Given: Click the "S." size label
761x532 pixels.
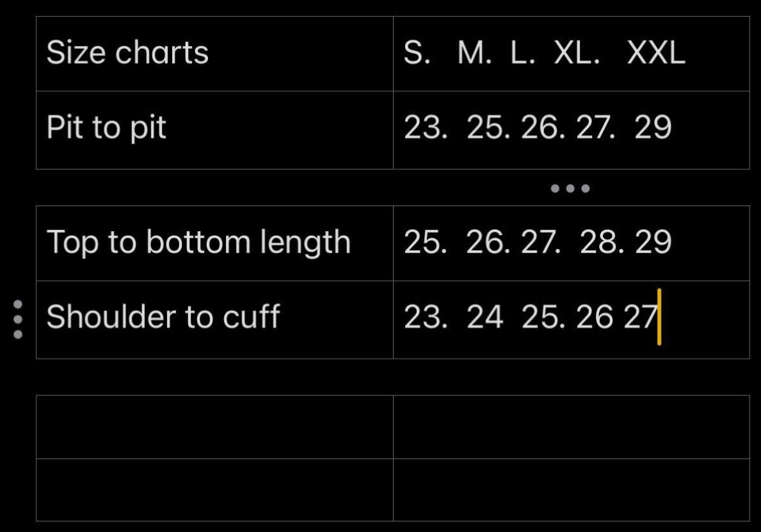Looking at the screenshot, I should pos(417,53).
